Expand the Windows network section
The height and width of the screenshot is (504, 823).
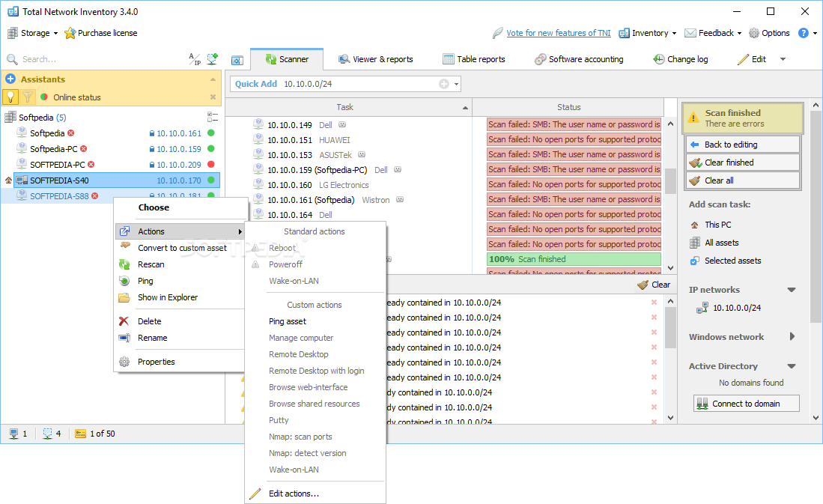[792, 336]
